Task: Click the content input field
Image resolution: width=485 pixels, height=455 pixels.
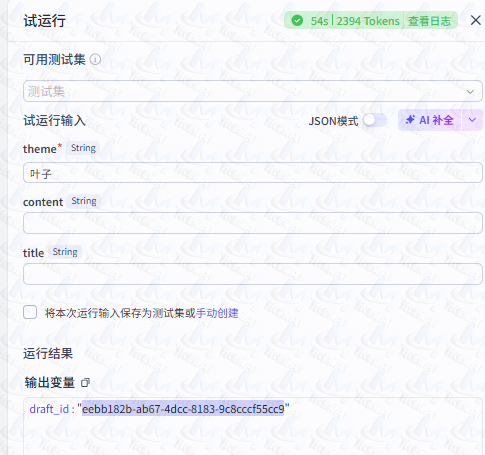Action: coord(253,223)
